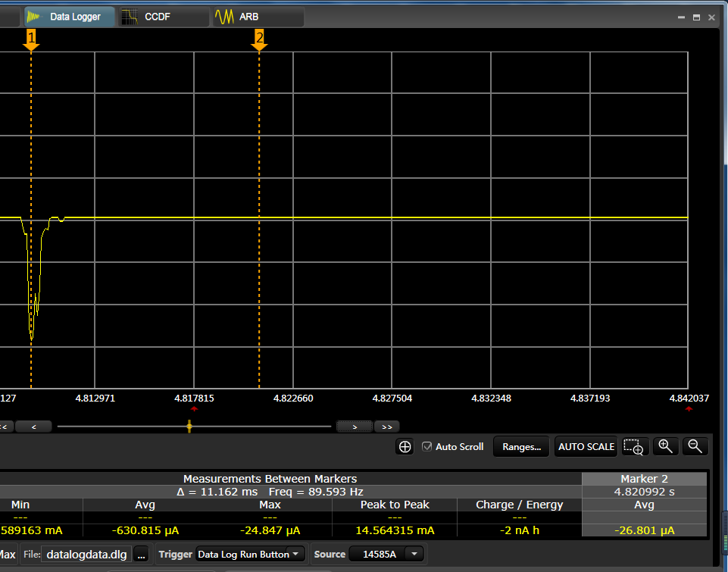The width and height of the screenshot is (728, 572).
Task: Click the zoom in magnifier icon
Action: point(666,447)
